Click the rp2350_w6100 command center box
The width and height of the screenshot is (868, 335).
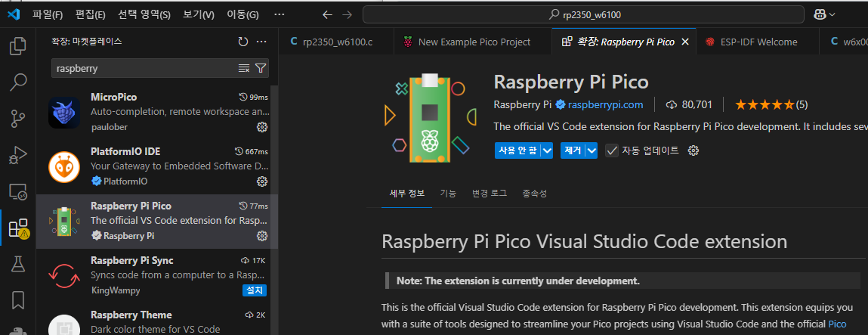pos(583,14)
